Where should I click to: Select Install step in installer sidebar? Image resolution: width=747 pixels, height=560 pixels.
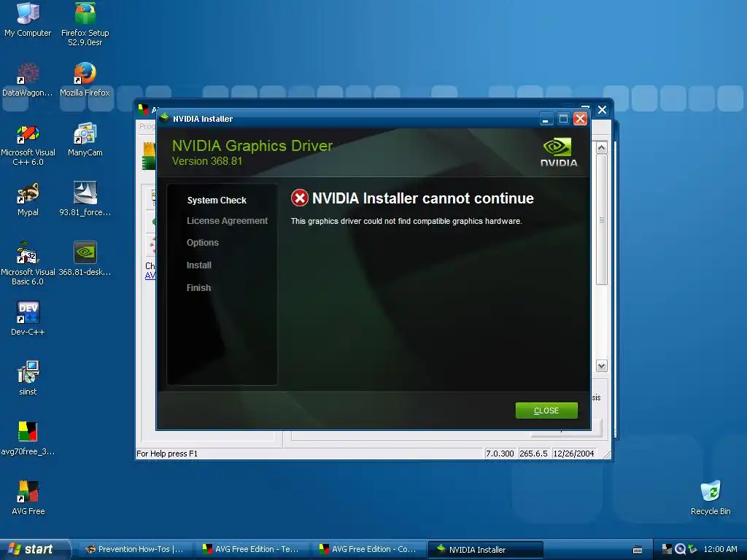198,265
